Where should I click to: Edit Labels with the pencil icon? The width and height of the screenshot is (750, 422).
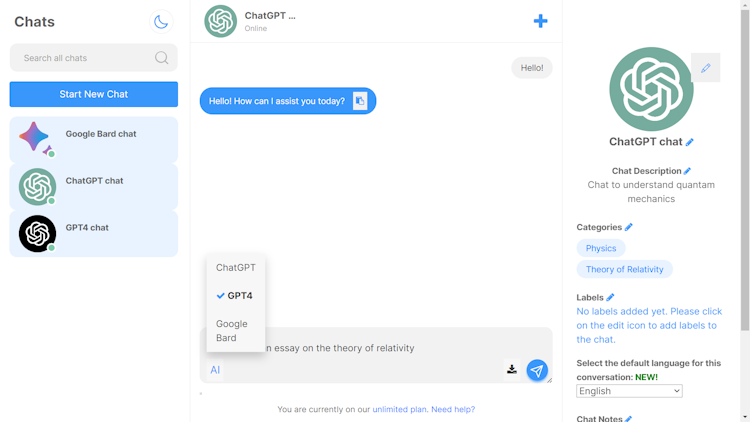(x=610, y=298)
